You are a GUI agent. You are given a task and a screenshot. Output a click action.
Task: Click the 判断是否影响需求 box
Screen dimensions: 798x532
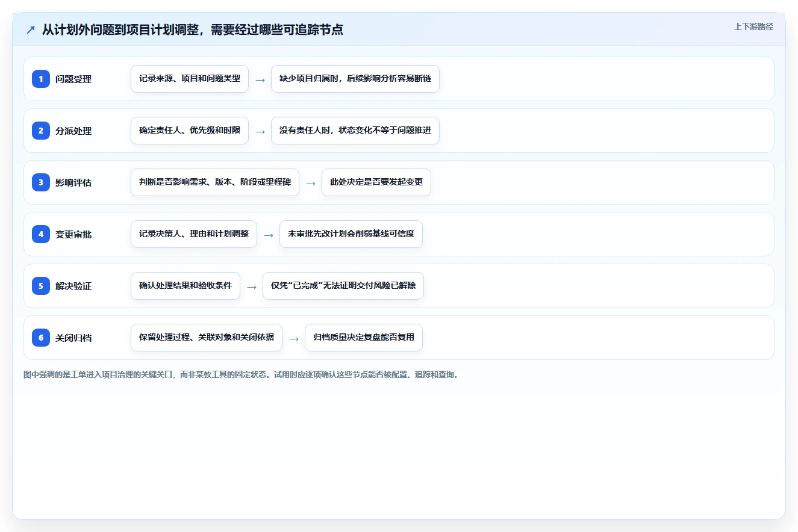(x=215, y=182)
